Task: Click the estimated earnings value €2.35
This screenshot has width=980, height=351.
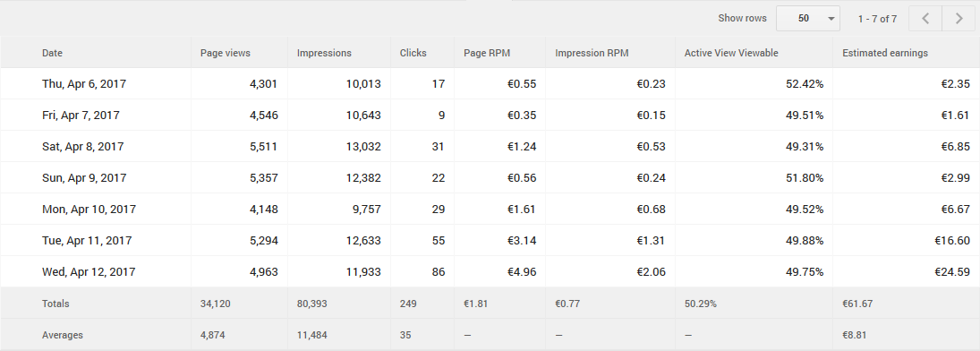Action: pyautogui.click(x=955, y=84)
